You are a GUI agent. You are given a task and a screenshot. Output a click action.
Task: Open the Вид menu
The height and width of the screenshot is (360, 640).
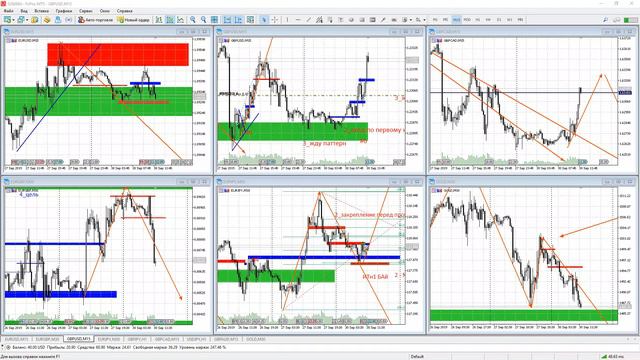[x=24, y=11]
